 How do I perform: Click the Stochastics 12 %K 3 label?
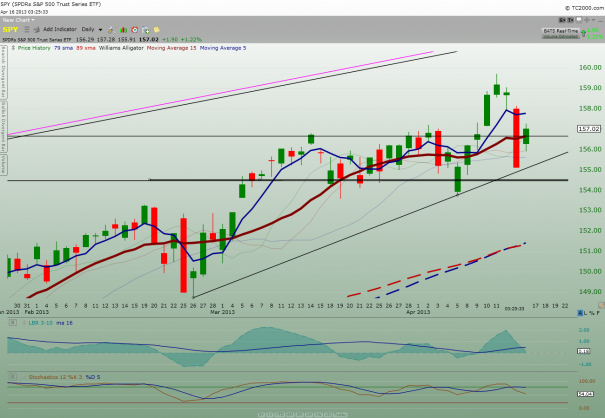point(55,377)
